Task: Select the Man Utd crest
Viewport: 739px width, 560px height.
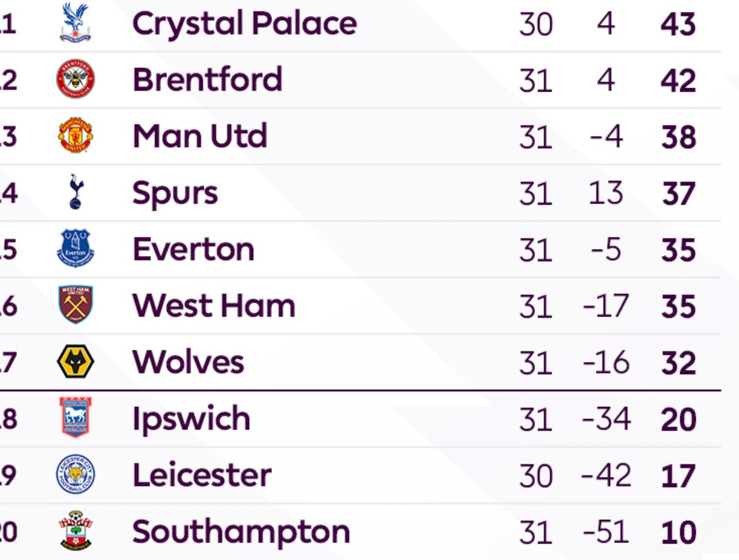Action: click(x=75, y=135)
